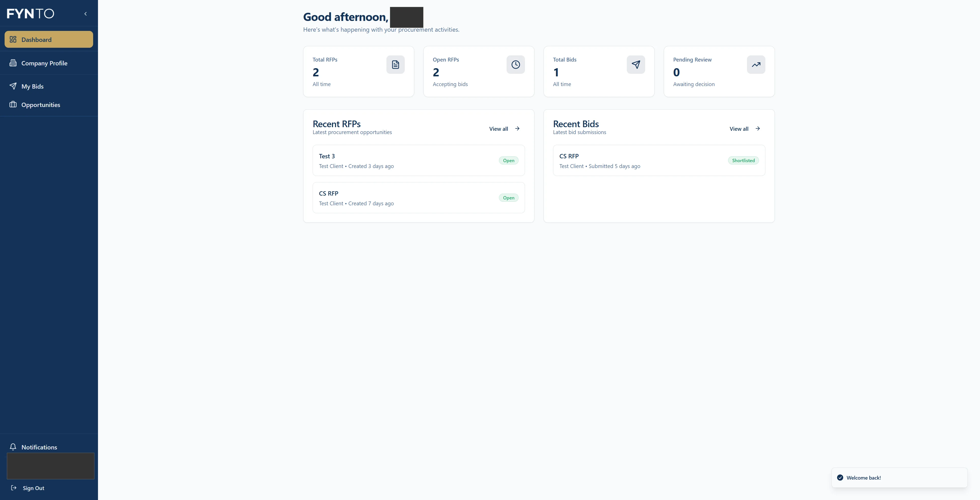The width and height of the screenshot is (980, 500).
Task: Collapse the navigation sidebar
Action: pos(85,13)
